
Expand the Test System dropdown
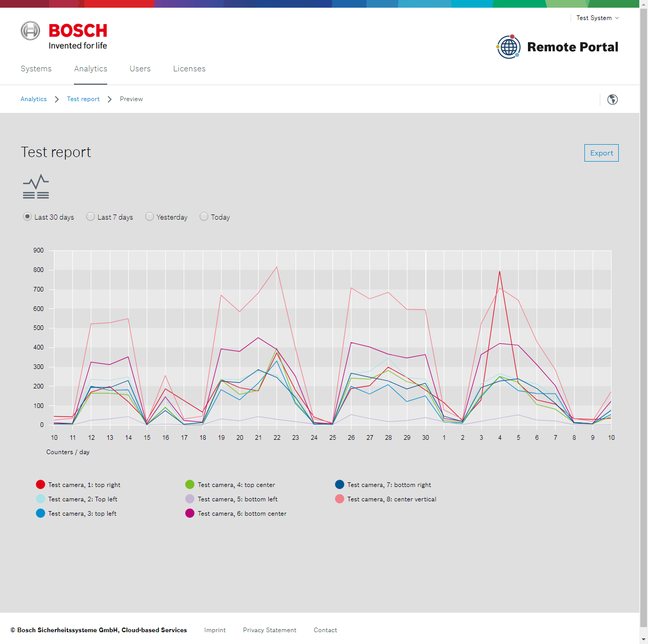597,18
